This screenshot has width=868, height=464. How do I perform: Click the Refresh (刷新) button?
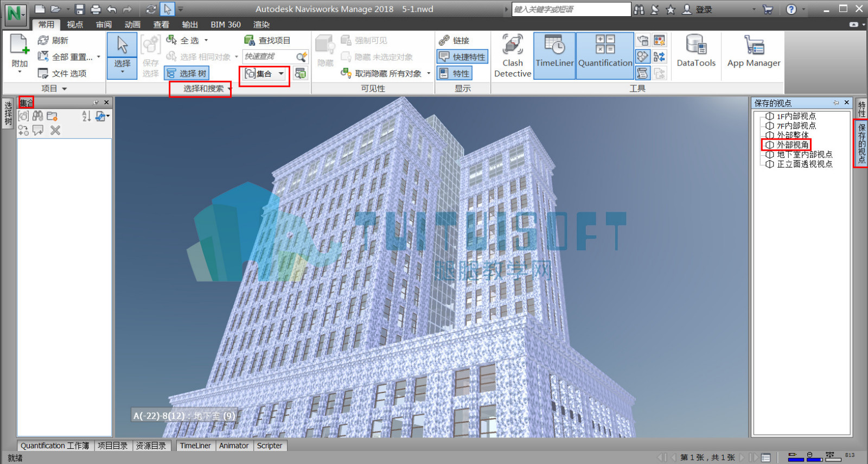pyautogui.click(x=53, y=40)
